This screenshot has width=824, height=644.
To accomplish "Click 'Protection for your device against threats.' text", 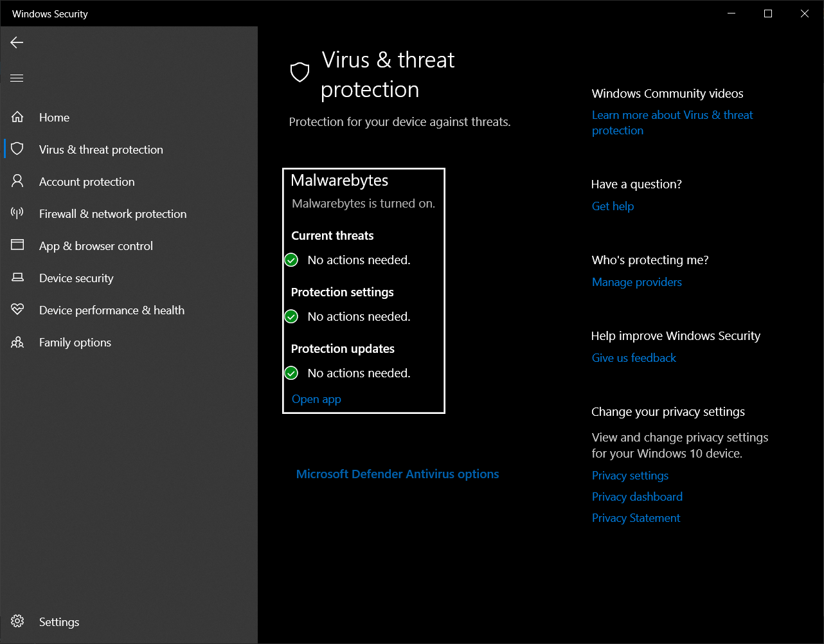I will [400, 122].
